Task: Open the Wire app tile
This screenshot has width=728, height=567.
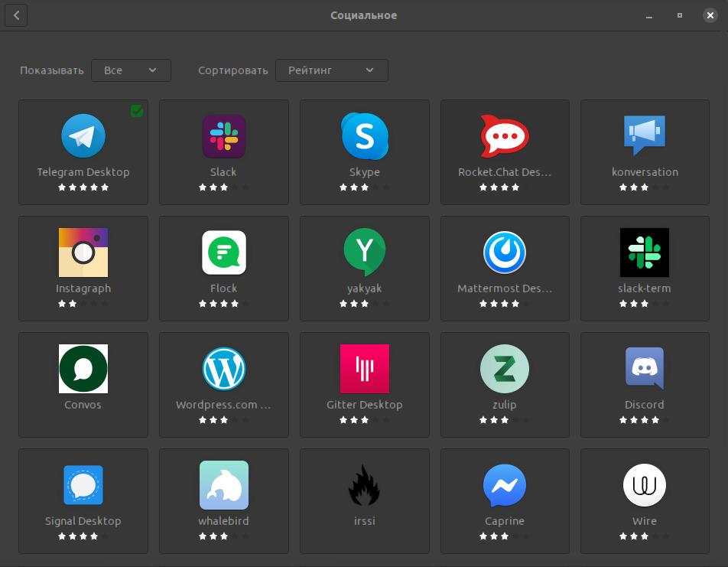Action: tap(645, 500)
